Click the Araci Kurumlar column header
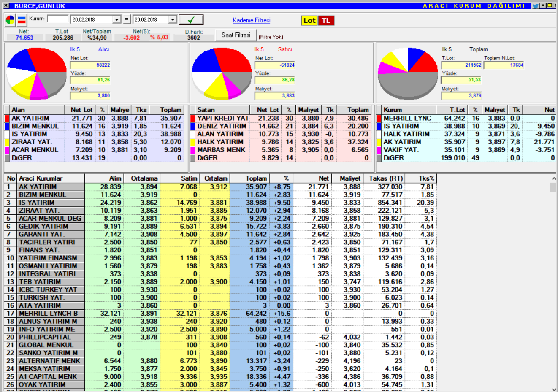 tap(51, 178)
